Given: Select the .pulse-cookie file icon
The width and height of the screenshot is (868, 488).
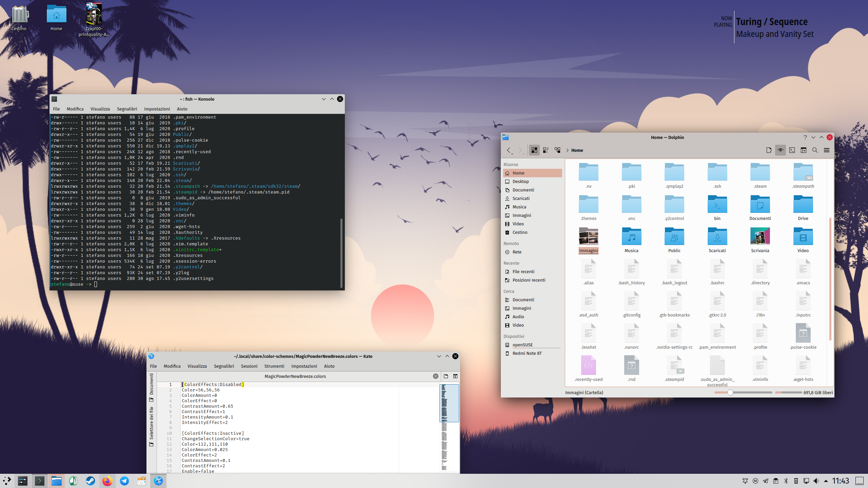Looking at the screenshot, I should (x=803, y=333).
